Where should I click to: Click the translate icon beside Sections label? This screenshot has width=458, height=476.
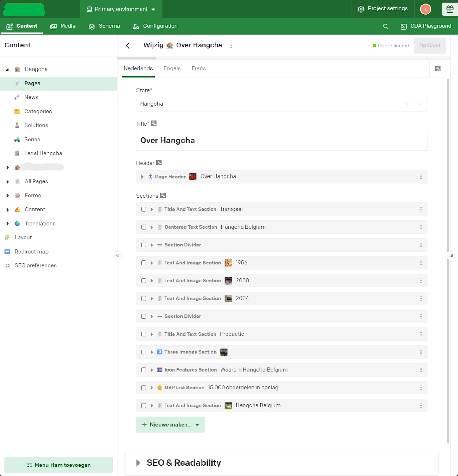(x=163, y=195)
